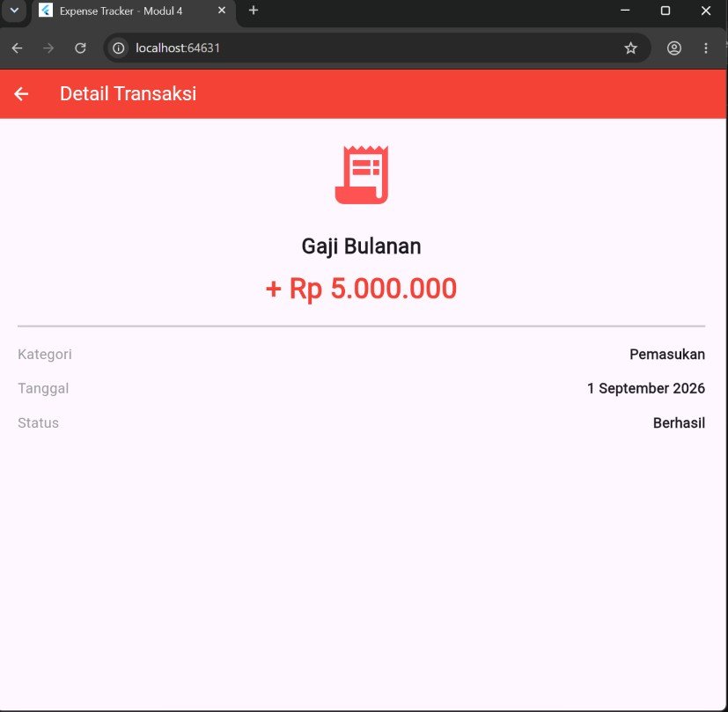This screenshot has width=728, height=712.
Task: Click the Flutter favicon on the tab
Action: tap(46, 11)
